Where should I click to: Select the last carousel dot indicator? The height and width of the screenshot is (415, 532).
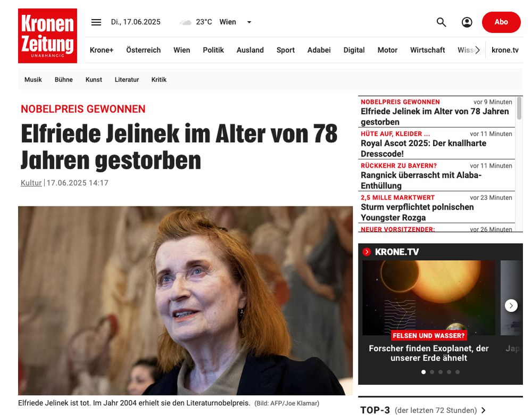pos(458,372)
